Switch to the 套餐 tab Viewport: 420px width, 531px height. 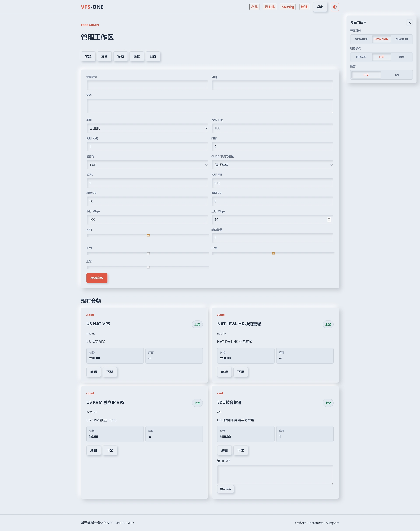click(x=104, y=56)
